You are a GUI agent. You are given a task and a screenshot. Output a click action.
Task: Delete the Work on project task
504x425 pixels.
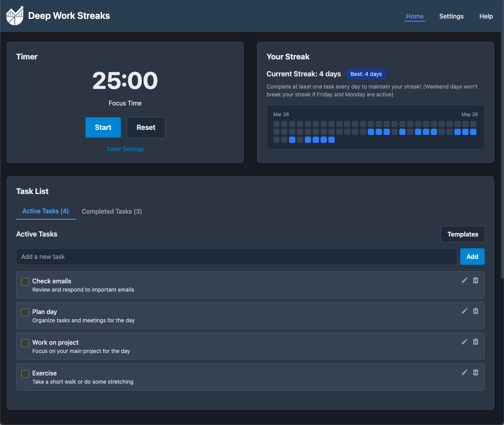pos(476,342)
